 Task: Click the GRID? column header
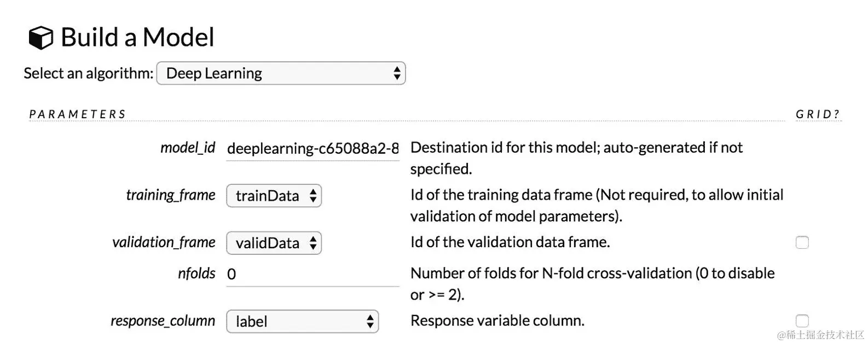tap(818, 114)
